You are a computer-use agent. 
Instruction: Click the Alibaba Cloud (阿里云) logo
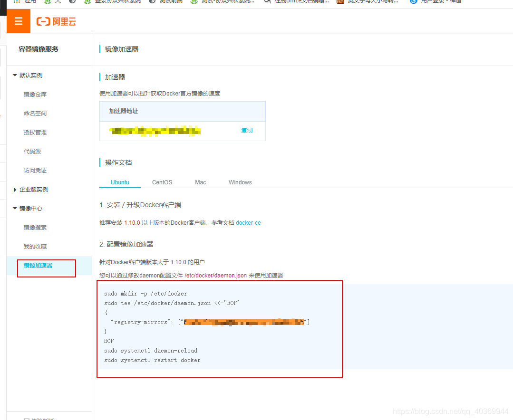56,21
